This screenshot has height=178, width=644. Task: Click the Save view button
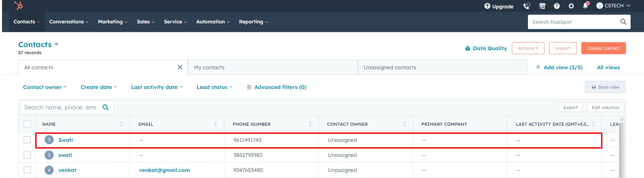pyautogui.click(x=605, y=87)
